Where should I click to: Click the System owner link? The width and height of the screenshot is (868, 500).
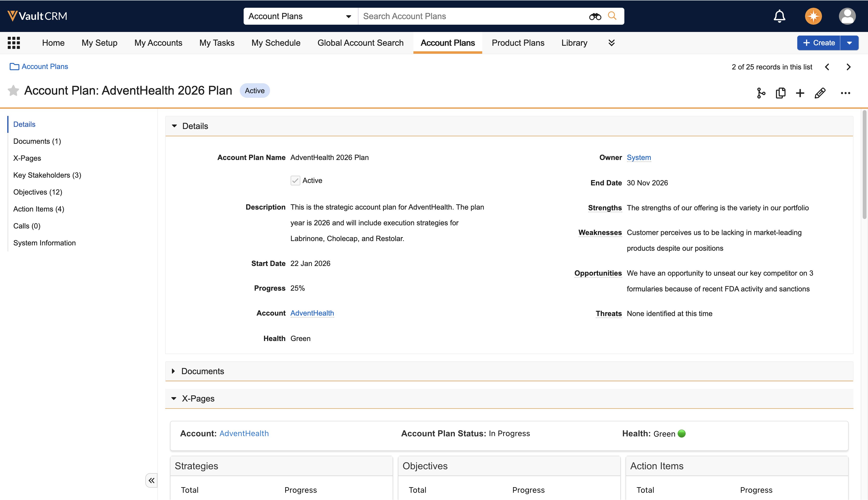pyautogui.click(x=638, y=158)
